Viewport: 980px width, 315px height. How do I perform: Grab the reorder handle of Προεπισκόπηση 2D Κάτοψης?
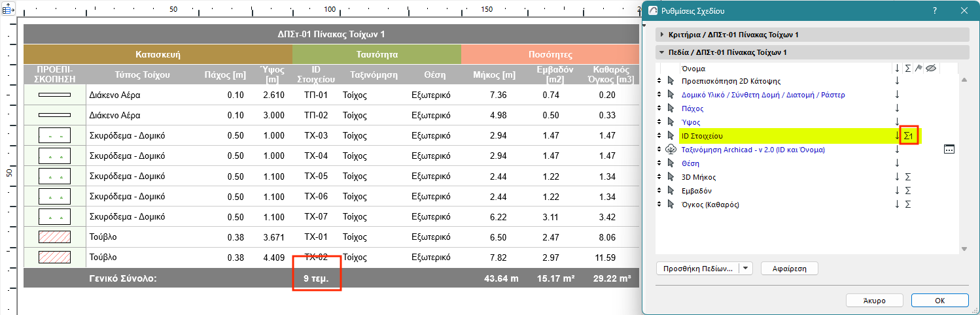pos(659,81)
